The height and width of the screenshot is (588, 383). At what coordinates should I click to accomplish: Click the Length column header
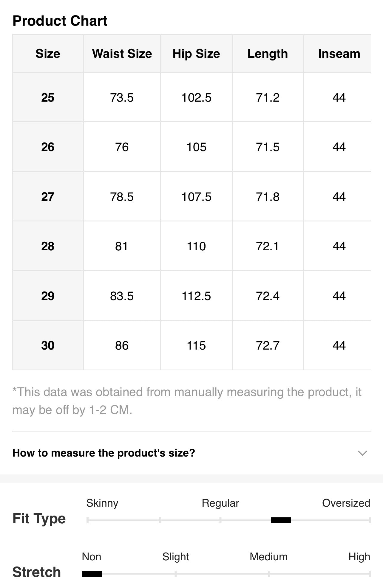point(268,54)
